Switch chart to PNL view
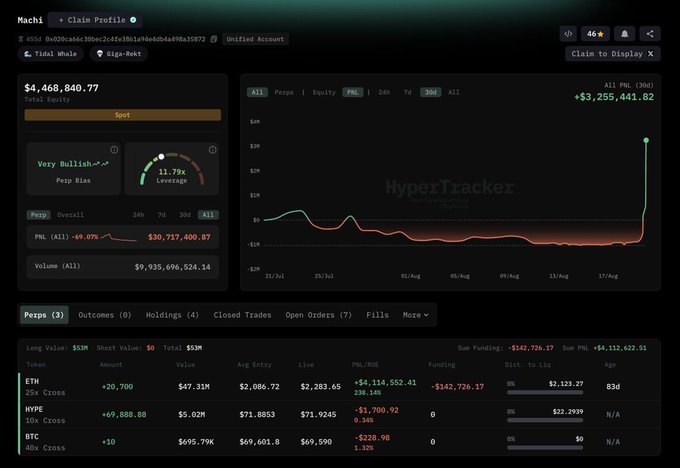 click(x=353, y=92)
